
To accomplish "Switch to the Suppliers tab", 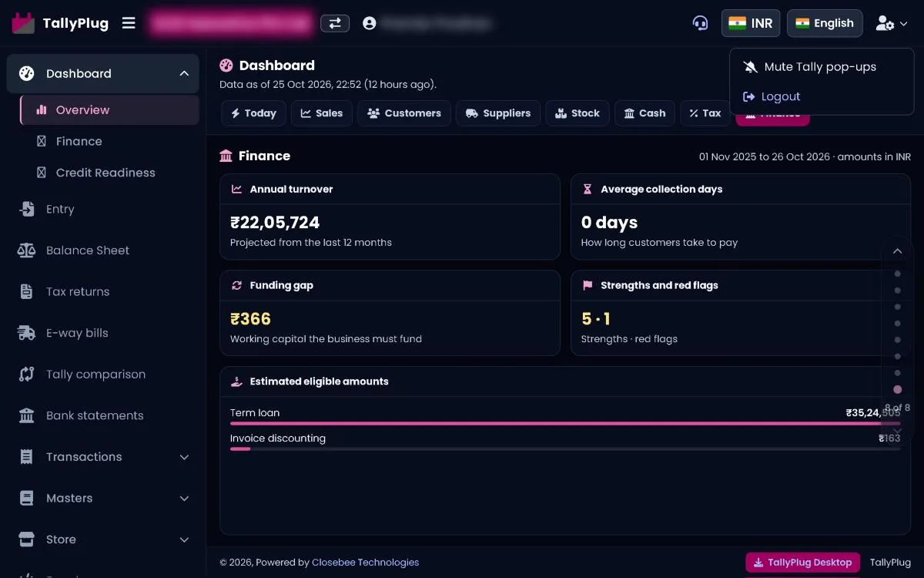I will [498, 113].
